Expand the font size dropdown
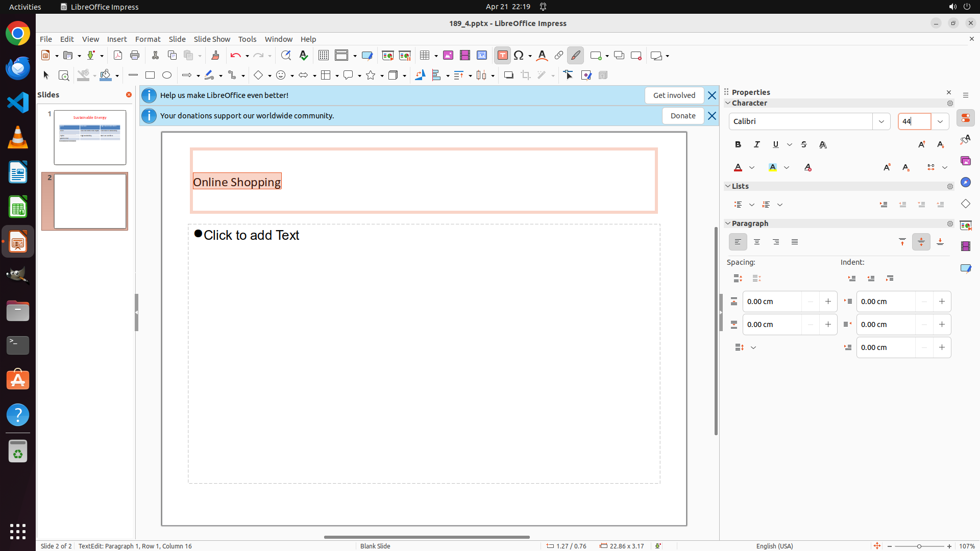The height and width of the screenshot is (551, 980). pyautogui.click(x=940, y=121)
